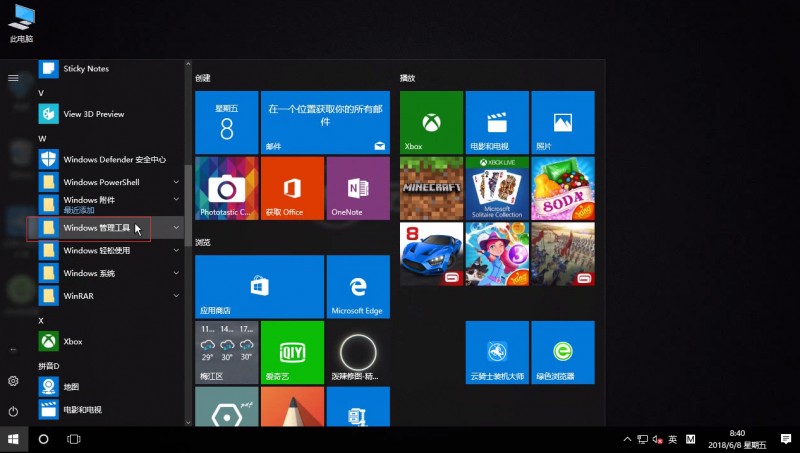Click the Windows Start button
This screenshot has width=800, height=453.
click(x=14, y=439)
